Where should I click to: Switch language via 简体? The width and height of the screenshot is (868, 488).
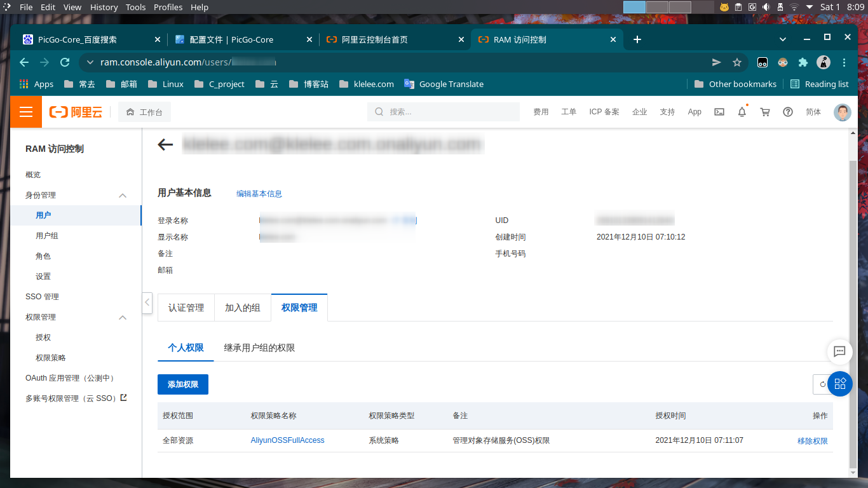click(x=813, y=112)
